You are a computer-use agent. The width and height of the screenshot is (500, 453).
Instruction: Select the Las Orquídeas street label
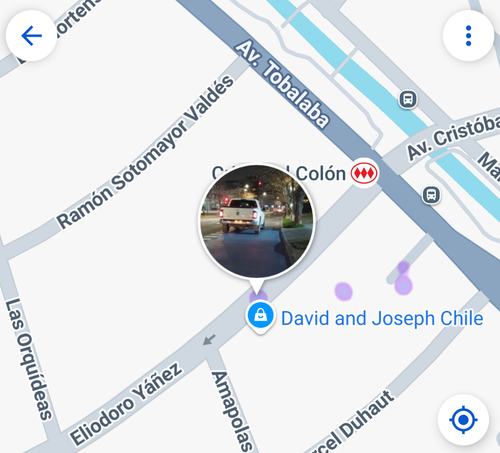[x=29, y=359]
